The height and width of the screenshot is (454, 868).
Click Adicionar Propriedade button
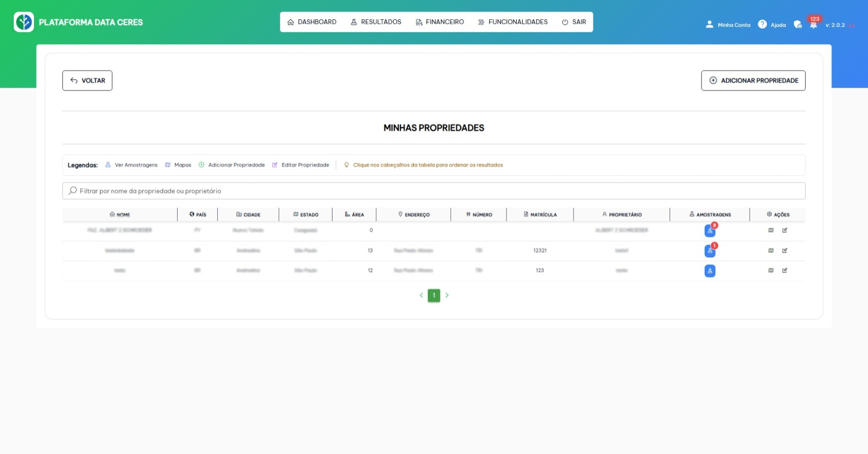(x=753, y=81)
